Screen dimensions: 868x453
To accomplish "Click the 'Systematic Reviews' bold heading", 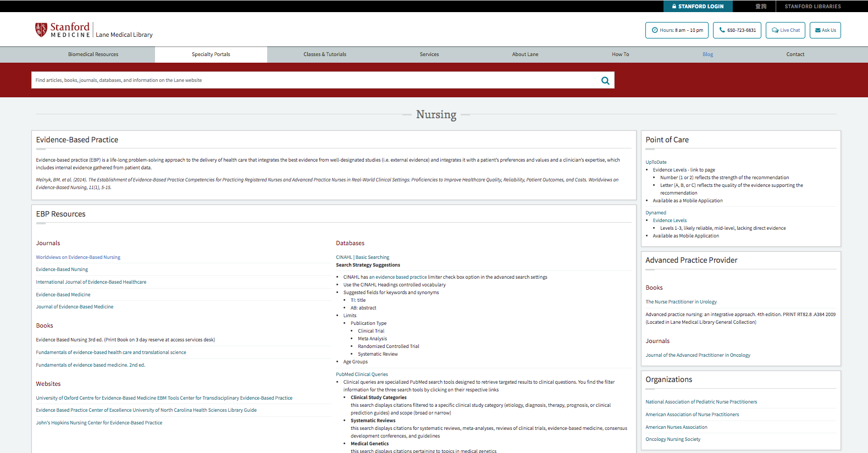I will (x=373, y=421).
